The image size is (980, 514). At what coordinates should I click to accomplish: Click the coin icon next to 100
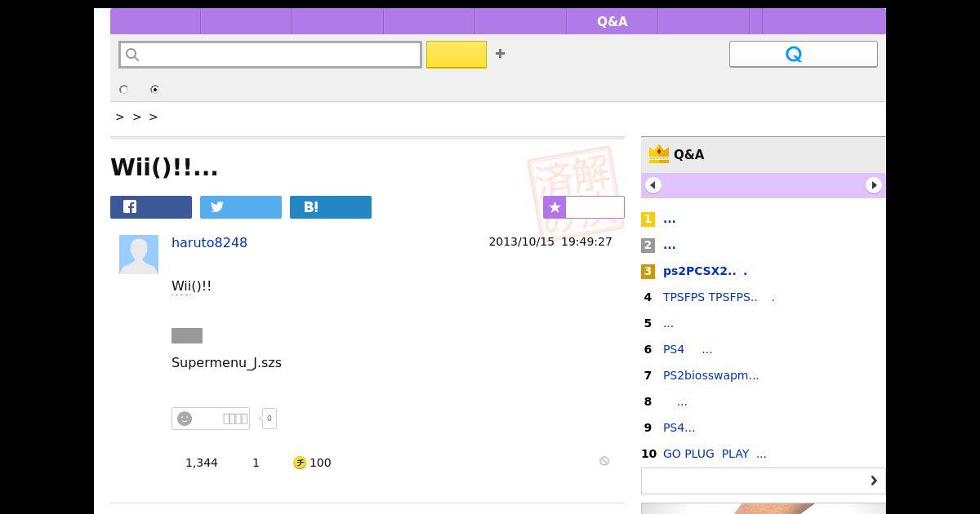pos(300,463)
